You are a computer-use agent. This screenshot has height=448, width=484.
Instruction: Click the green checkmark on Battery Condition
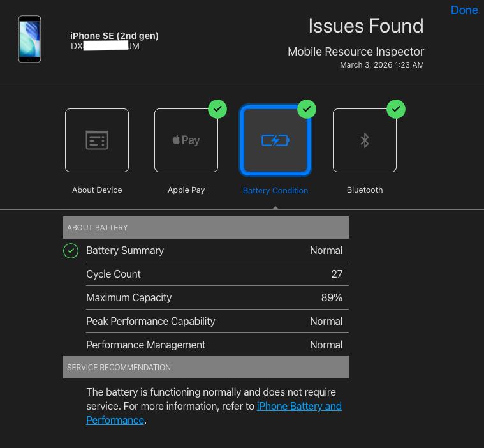[x=307, y=109]
